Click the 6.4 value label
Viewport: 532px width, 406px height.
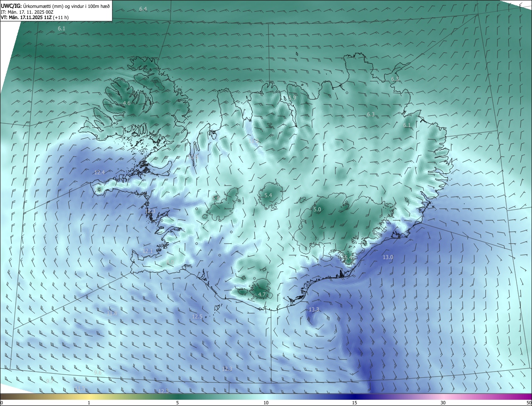point(143,9)
